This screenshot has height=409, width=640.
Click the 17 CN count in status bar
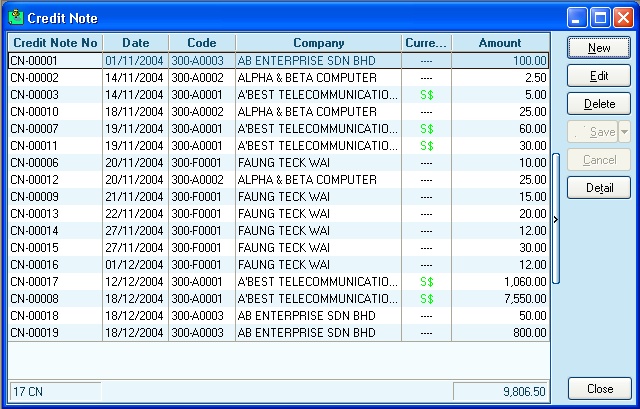[28, 392]
